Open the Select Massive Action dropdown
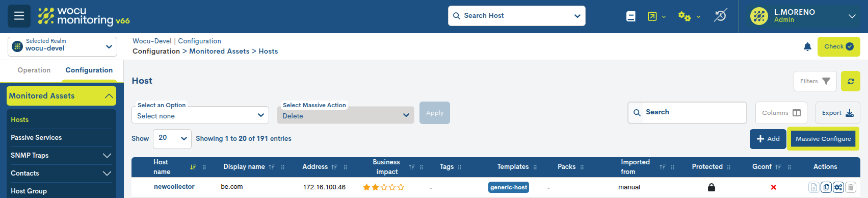 point(345,115)
